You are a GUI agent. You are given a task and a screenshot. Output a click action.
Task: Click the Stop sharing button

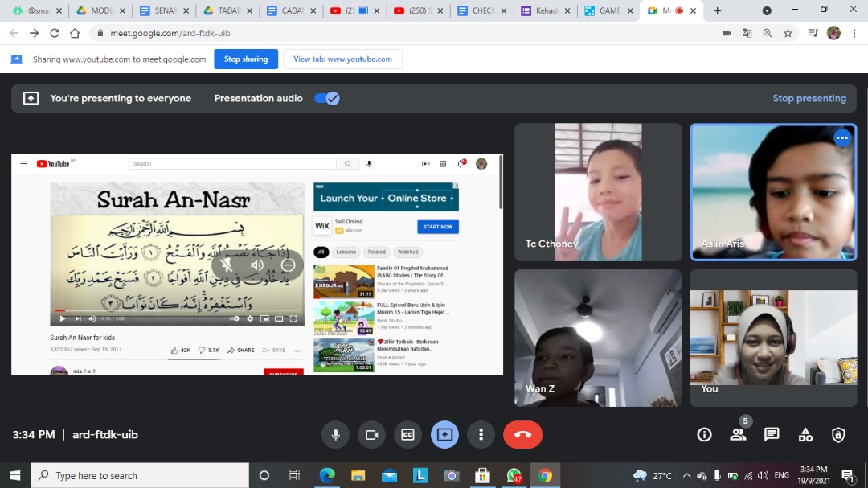click(246, 59)
